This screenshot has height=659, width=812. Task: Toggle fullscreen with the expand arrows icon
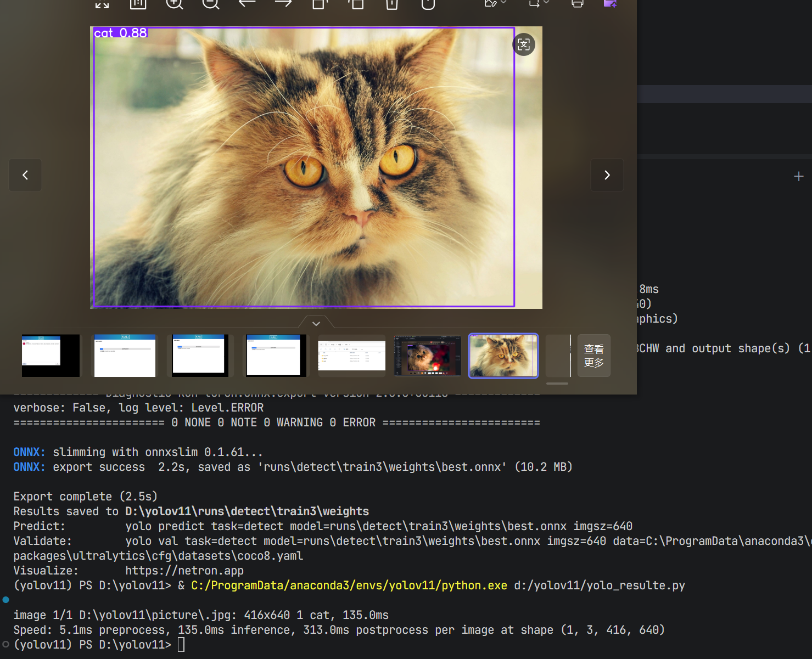pos(102,3)
